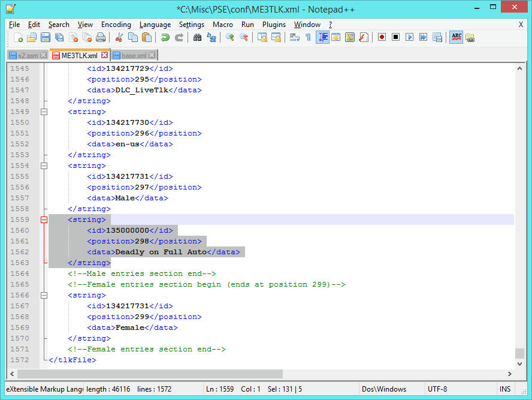
Task: Click the Undo arrow icon
Action: point(165,37)
